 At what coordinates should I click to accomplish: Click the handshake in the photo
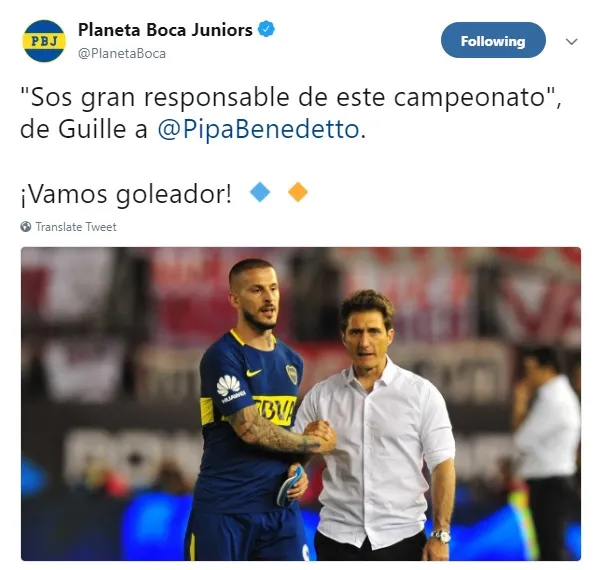[x=320, y=435]
